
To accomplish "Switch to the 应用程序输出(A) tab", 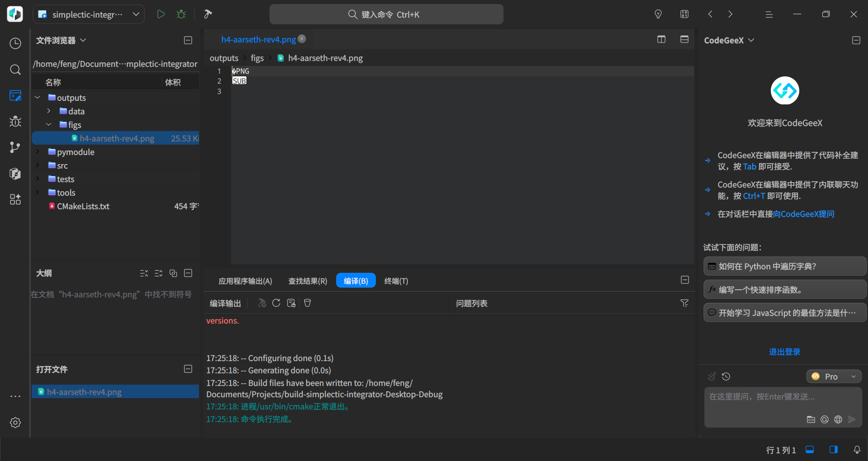I will pos(245,281).
